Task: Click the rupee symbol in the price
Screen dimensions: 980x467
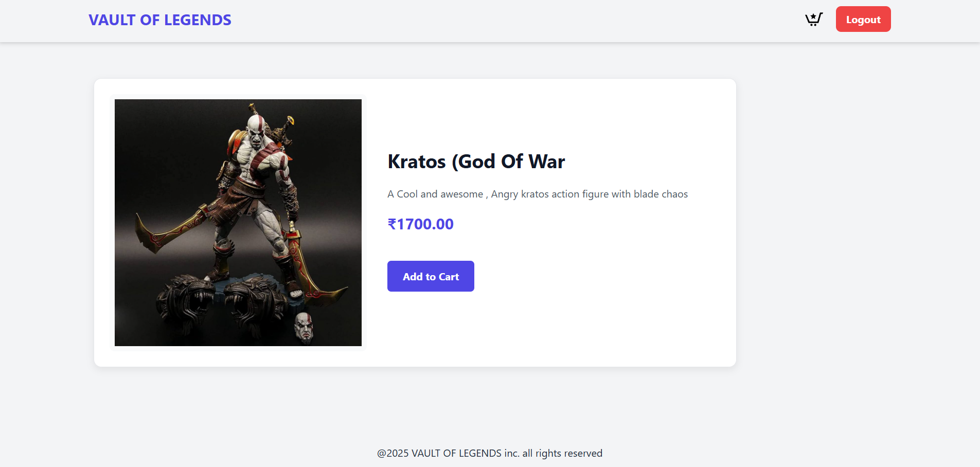Action: (392, 224)
